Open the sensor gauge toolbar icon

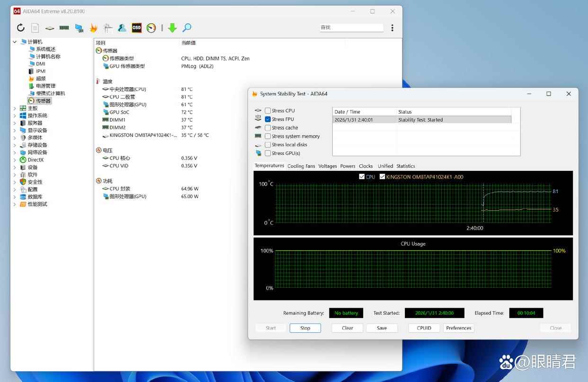point(151,28)
